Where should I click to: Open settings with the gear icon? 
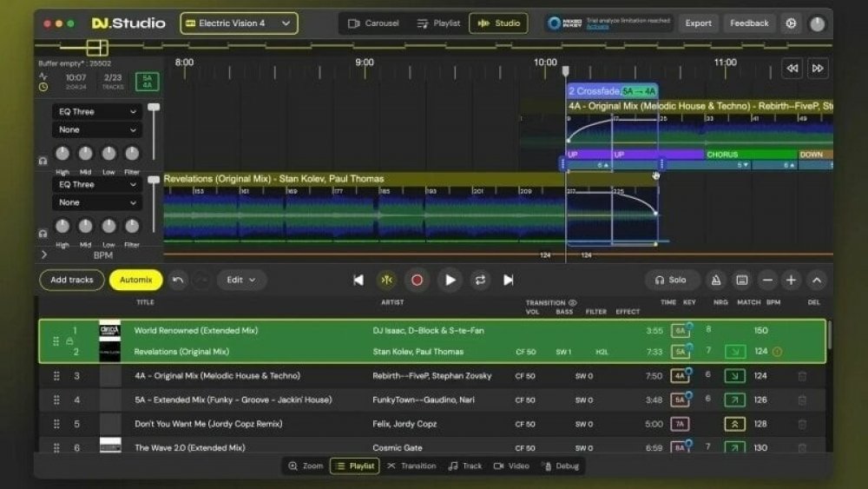(x=791, y=23)
